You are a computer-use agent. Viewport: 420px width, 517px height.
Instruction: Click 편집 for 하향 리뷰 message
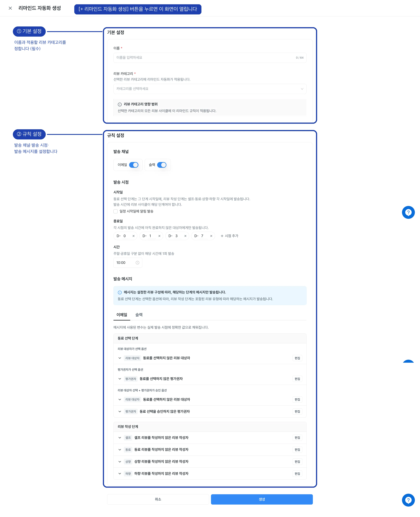click(x=297, y=474)
